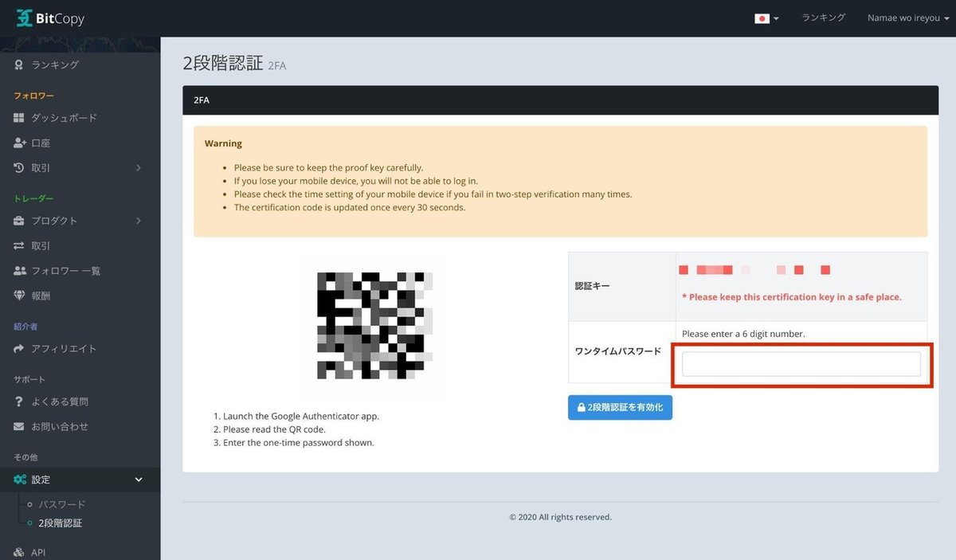
Task: Click the QR code image
Action: tap(375, 326)
